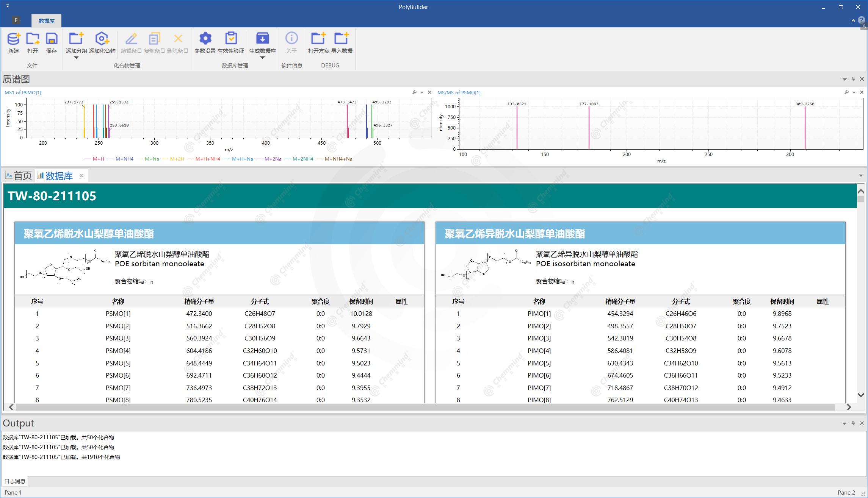Click the help question mark icon
This screenshot has height=498, width=868.
tap(862, 20)
